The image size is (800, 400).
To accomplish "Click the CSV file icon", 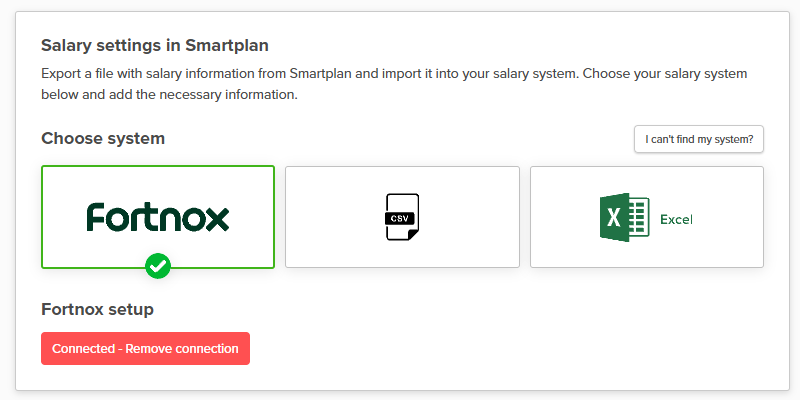I will (x=402, y=217).
